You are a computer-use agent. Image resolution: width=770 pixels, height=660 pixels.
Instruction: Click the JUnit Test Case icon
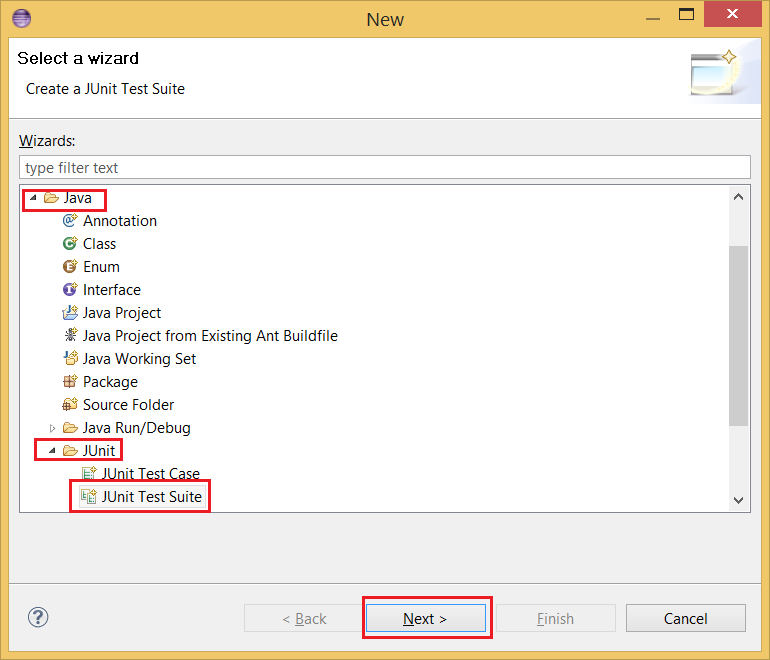[x=89, y=473]
